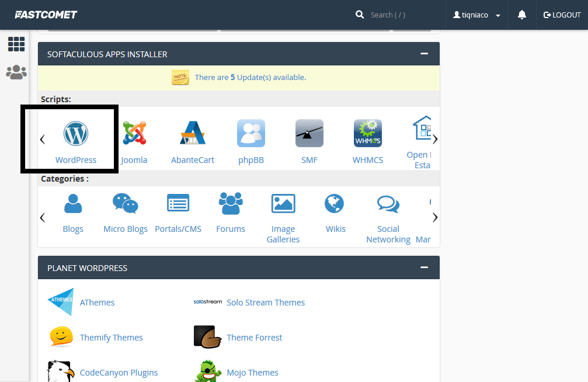This screenshot has height=382, width=588.
Task: Select the Joomla script icon
Action: click(x=134, y=133)
